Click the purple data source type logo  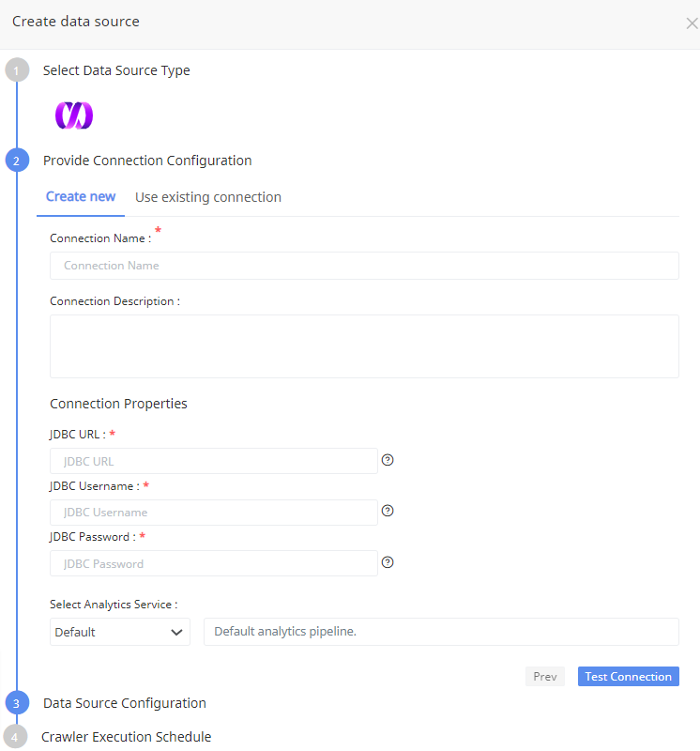coord(73,115)
